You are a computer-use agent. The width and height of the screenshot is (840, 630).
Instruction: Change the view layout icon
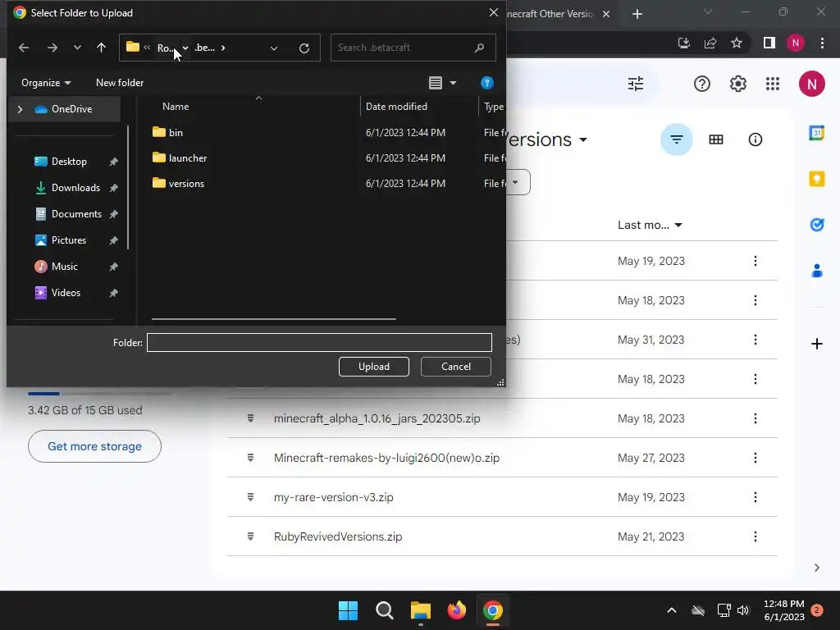(x=436, y=83)
